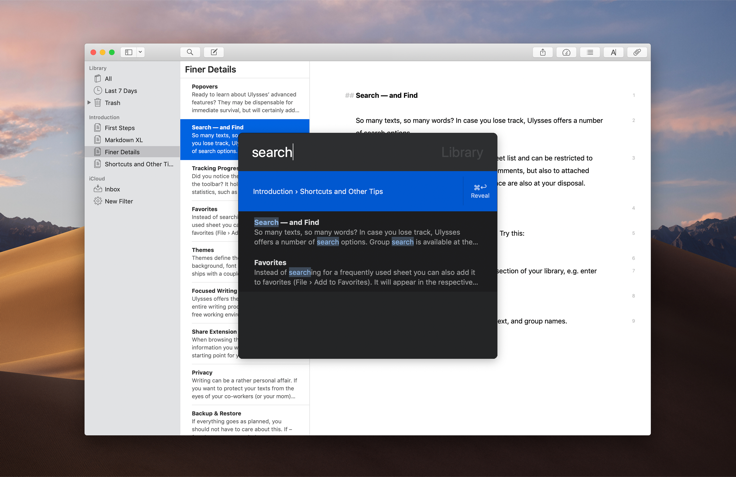Image resolution: width=736 pixels, height=477 pixels.
Task: Open the Markdown XL group
Action: pyautogui.click(x=132, y=140)
